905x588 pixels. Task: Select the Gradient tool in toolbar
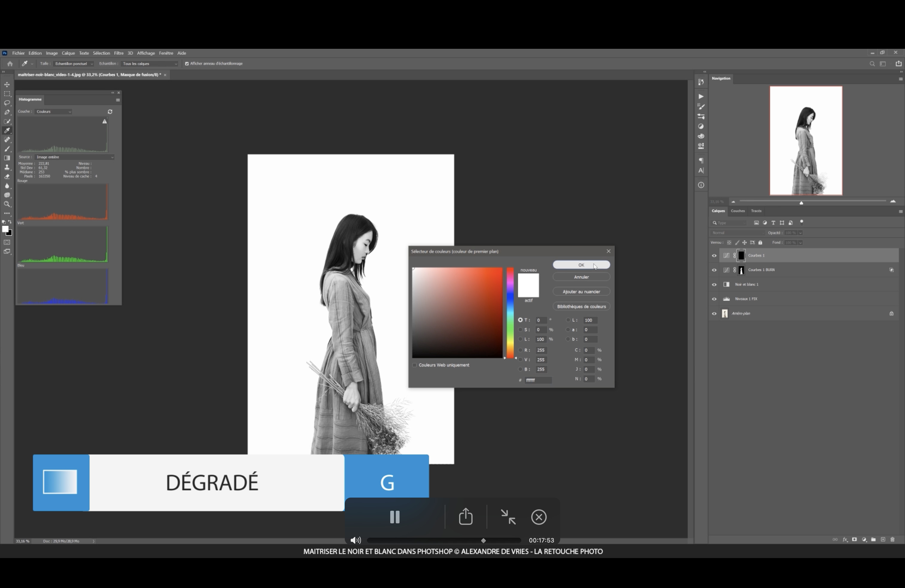(7, 158)
